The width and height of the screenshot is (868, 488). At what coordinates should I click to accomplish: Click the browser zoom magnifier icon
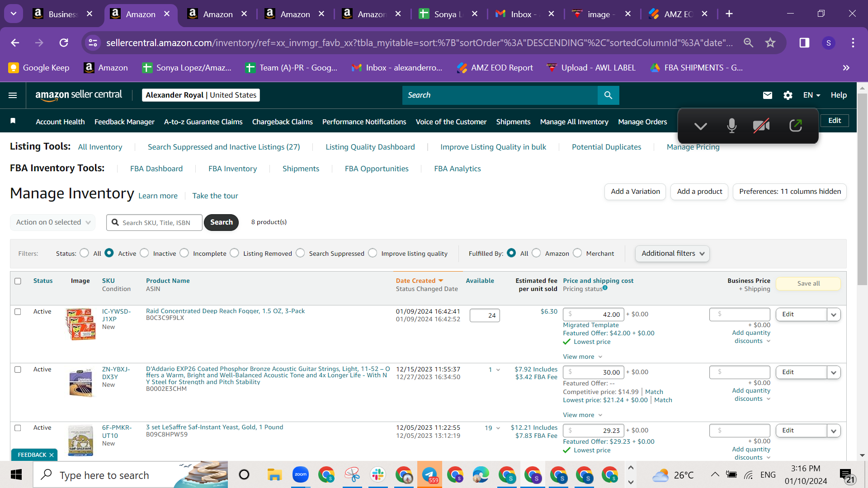tap(749, 43)
